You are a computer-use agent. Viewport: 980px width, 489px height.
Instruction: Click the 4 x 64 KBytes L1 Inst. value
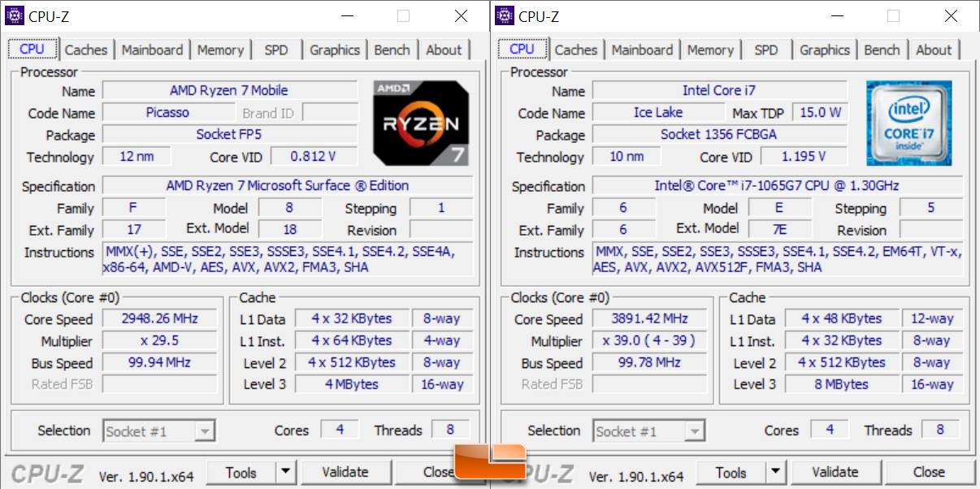tap(352, 340)
